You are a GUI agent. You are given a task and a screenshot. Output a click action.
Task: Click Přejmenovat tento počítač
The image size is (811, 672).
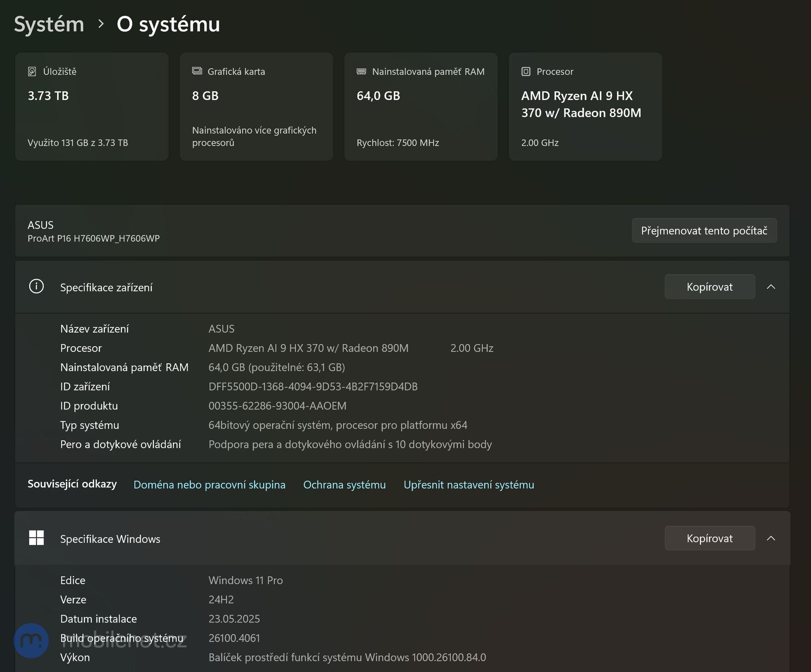(704, 230)
